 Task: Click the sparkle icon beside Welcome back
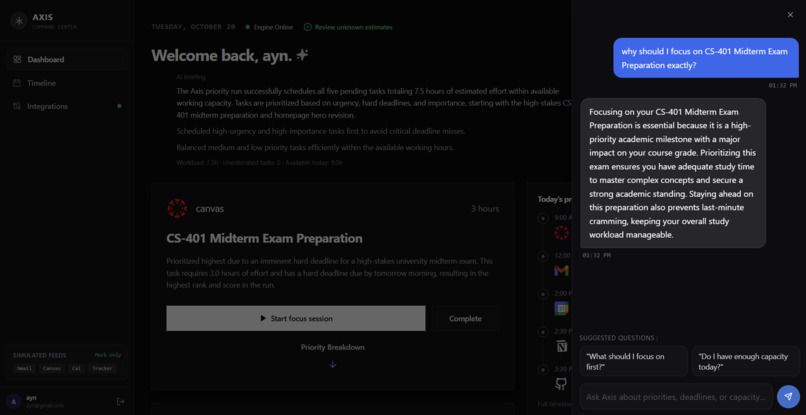tap(303, 55)
